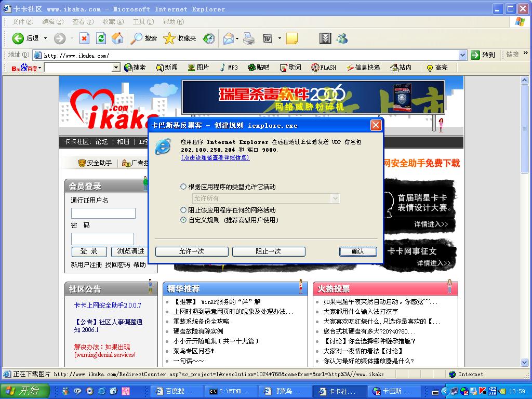Click the 登录 button on webpage

[89, 251]
